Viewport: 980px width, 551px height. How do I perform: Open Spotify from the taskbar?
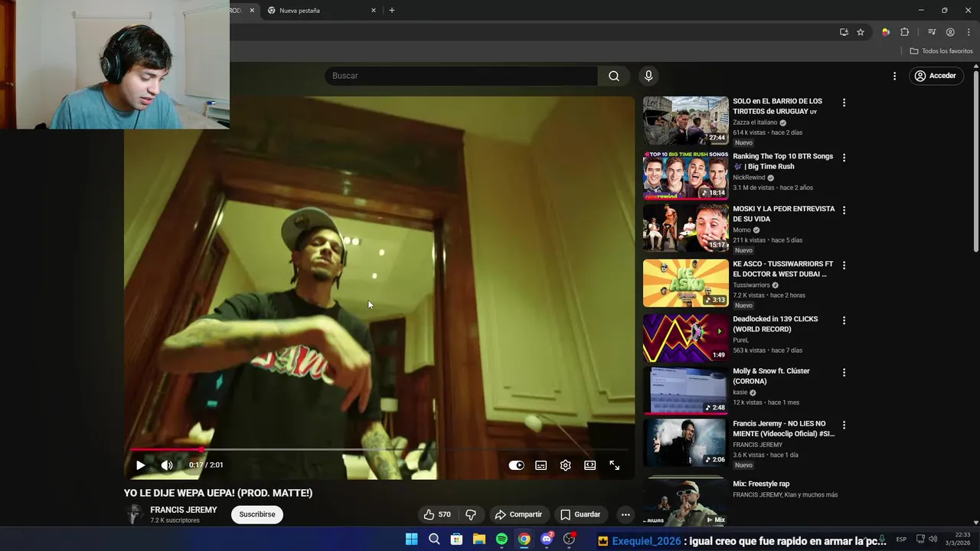(x=501, y=540)
